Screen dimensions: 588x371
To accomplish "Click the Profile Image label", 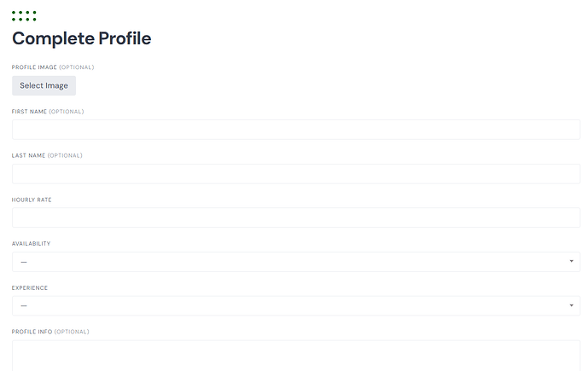I will pos(34,67).
